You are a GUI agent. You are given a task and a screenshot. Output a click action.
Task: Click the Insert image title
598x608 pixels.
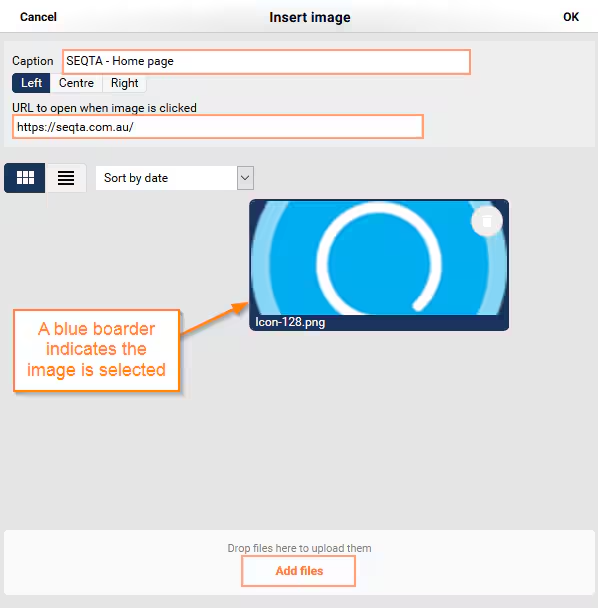[x=310, y=17]
